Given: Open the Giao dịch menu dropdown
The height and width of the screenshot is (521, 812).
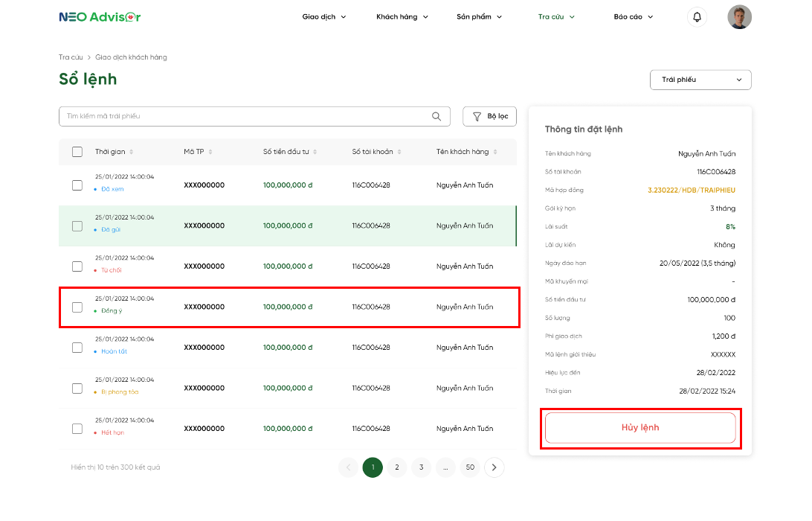Looking at the screenshot, I should tap(324, 16).
